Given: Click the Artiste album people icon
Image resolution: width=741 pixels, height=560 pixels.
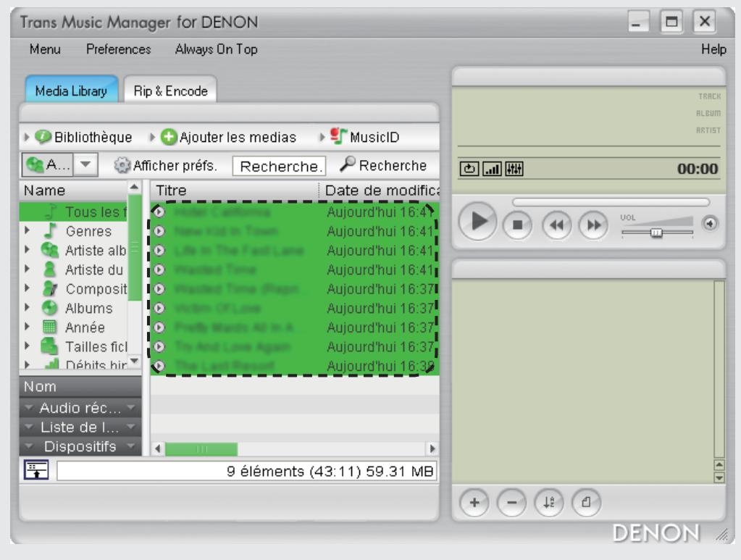Looking at the screenshot, I should tap(50, 249).
